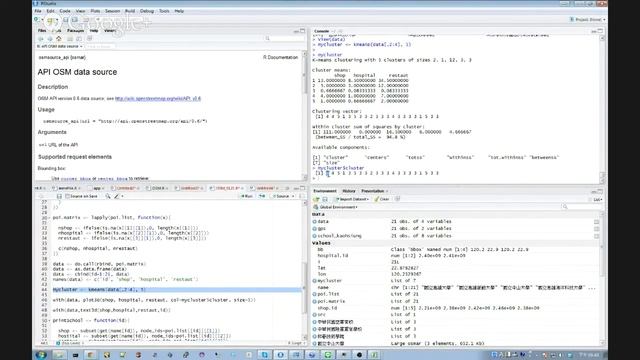
Task: Maximize the Environment pane
Action: click(600, 191)
